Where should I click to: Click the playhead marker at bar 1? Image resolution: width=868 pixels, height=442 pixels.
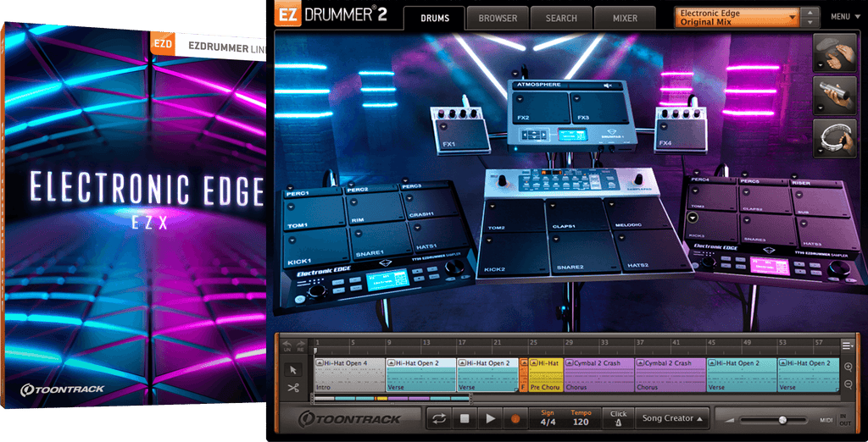[x=315, y=351]
